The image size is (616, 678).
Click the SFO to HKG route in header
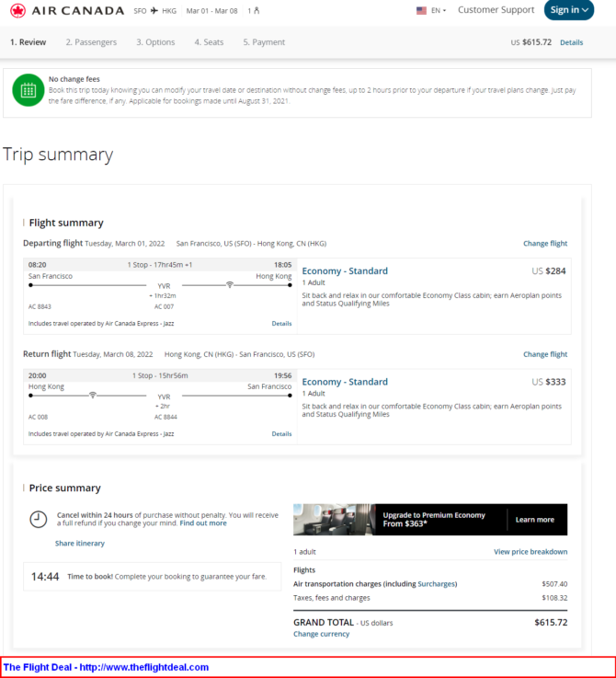154,11
